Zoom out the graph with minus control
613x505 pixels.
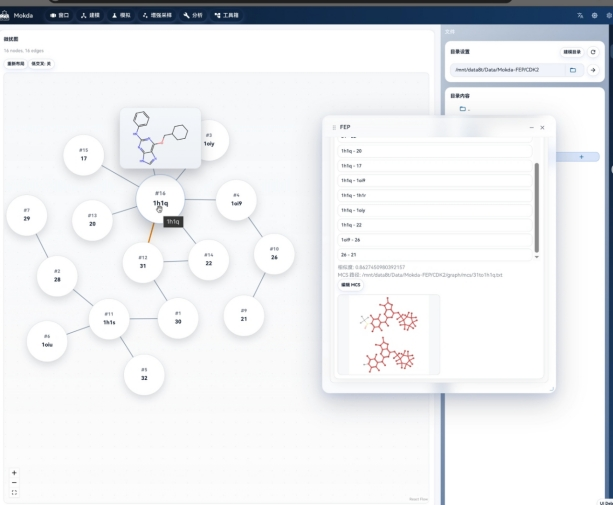(14, 483)
